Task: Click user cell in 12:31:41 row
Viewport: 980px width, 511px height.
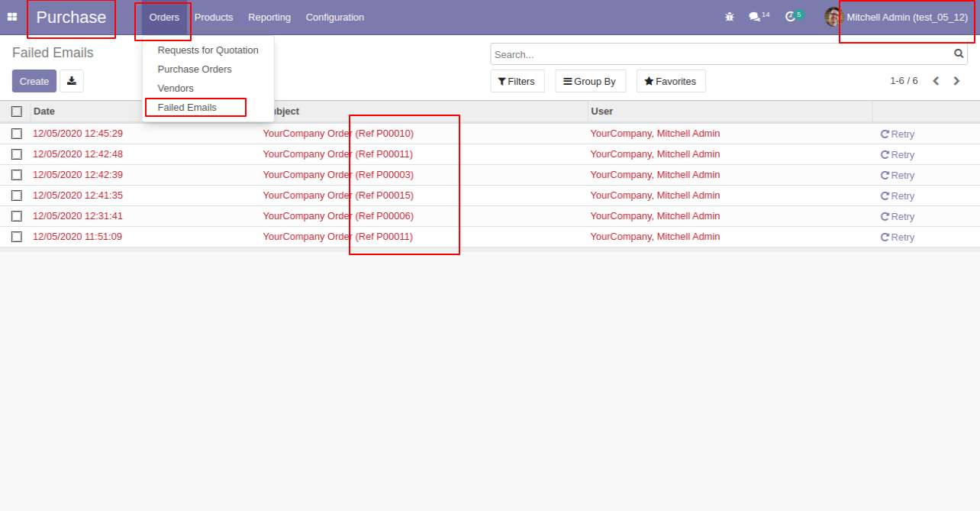Action: click(x=655, y=216)
